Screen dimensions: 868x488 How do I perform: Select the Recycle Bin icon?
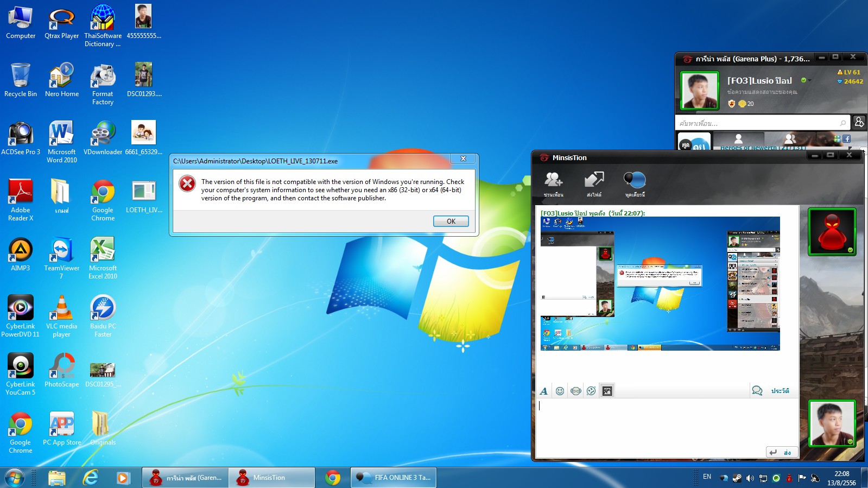21,80
